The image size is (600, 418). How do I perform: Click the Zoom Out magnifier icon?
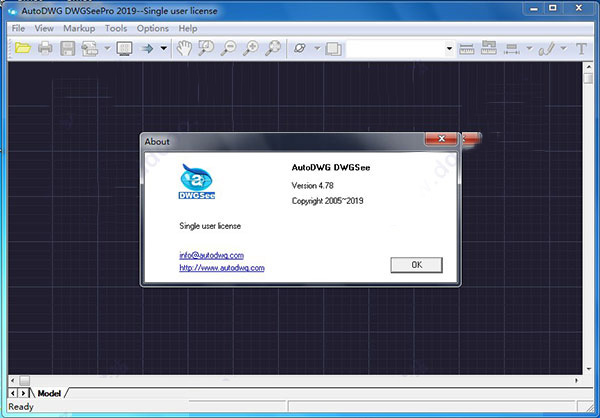coord(228,48)
